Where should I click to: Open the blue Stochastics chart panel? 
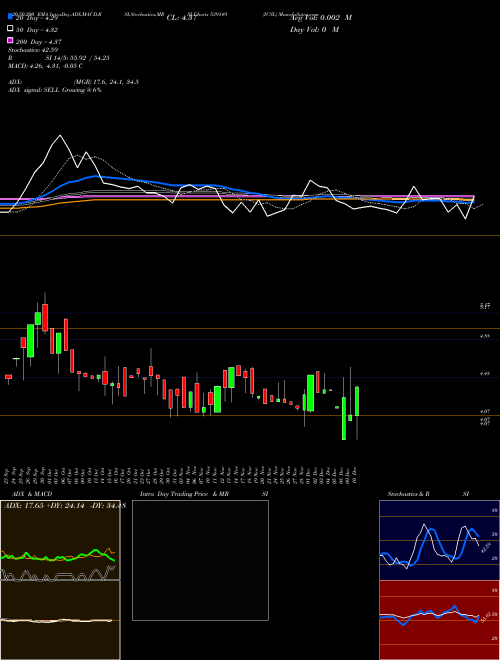[439, 540]
